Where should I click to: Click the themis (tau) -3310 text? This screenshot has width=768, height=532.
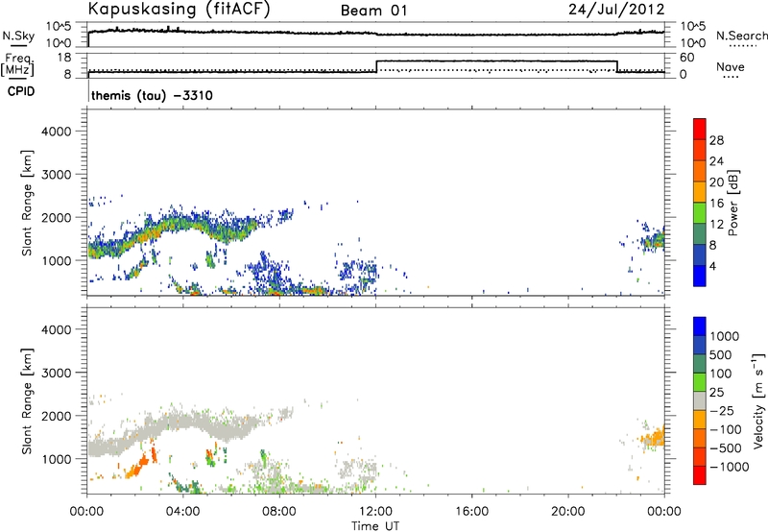click(x=152, y=95)
